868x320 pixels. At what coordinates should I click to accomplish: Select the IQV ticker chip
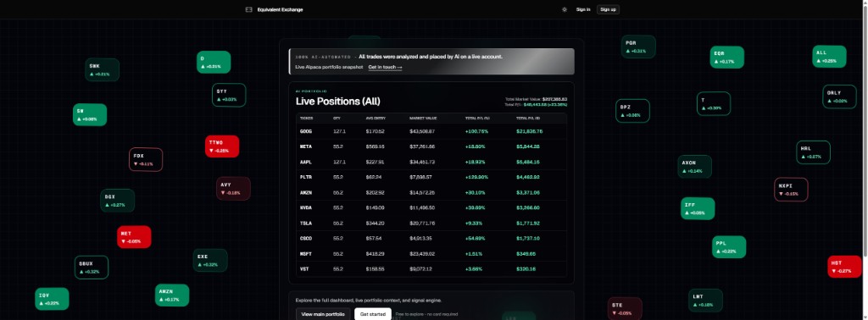[52, 299]
